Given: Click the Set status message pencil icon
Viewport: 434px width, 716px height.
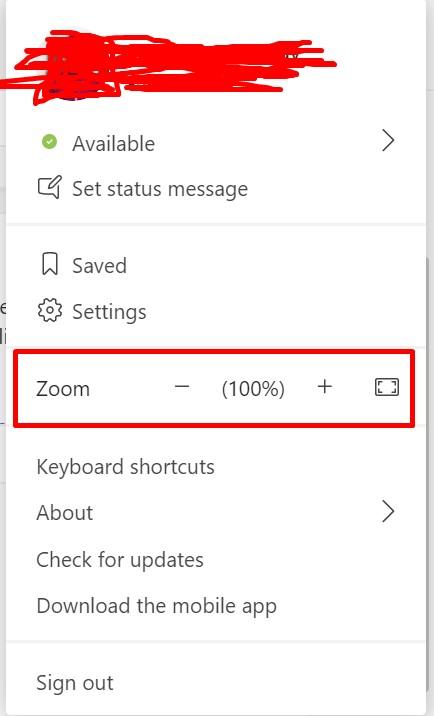Looking at the screenshot, I should tap(49, 187).
